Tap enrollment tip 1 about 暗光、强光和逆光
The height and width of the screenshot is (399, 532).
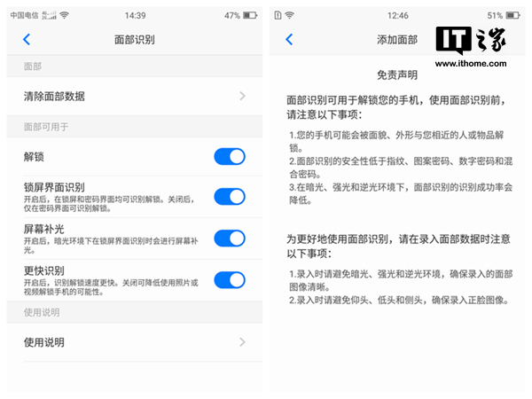(x=401, y=280)
